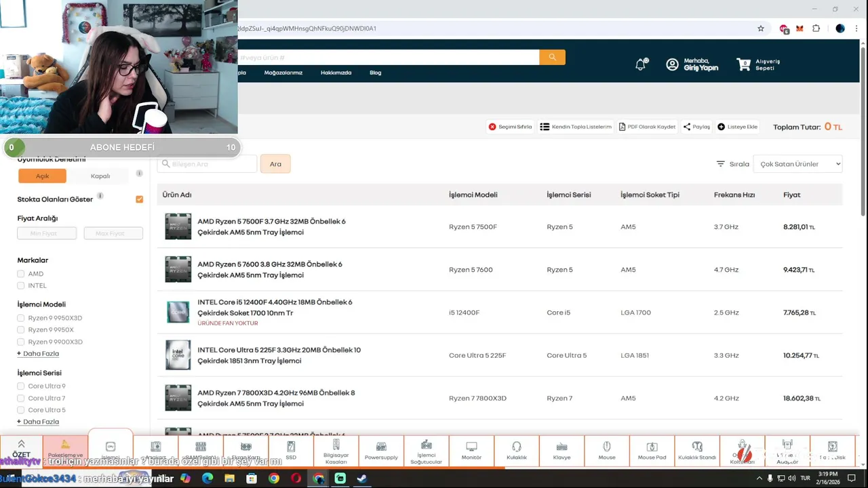Image resolution: width=868 pixels, height=488 pixels.
Task: Toggle Stokta Olanları Göster checkbox
Action: pyautogui.click(x=140, y=199)
